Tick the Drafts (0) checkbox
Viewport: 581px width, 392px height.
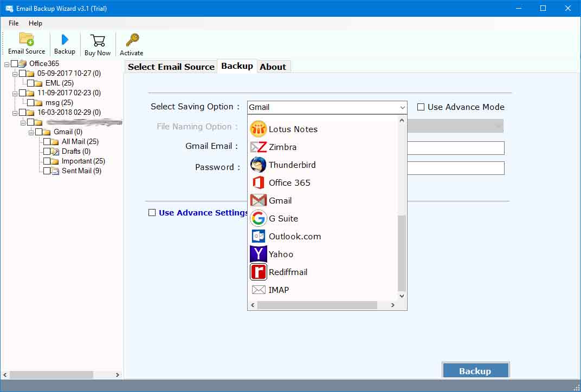coord(47,152)
